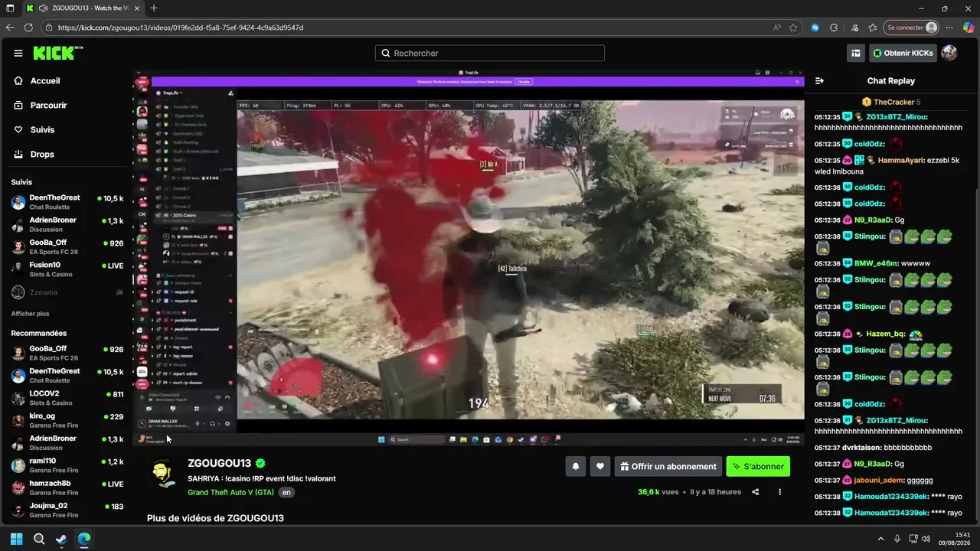
Task: Open the Kick dashboard panel icon
Action: pyautogui.click(x=856, y=53)
